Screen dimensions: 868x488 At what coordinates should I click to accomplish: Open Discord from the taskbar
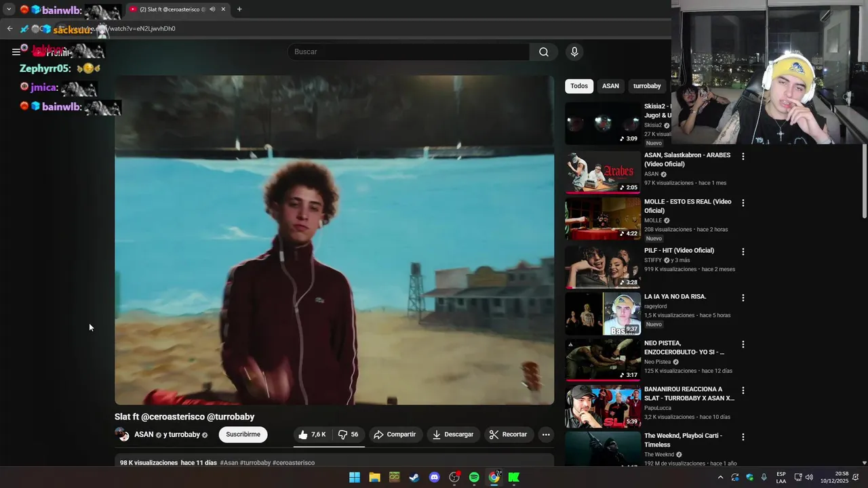[x=435, y=477]
